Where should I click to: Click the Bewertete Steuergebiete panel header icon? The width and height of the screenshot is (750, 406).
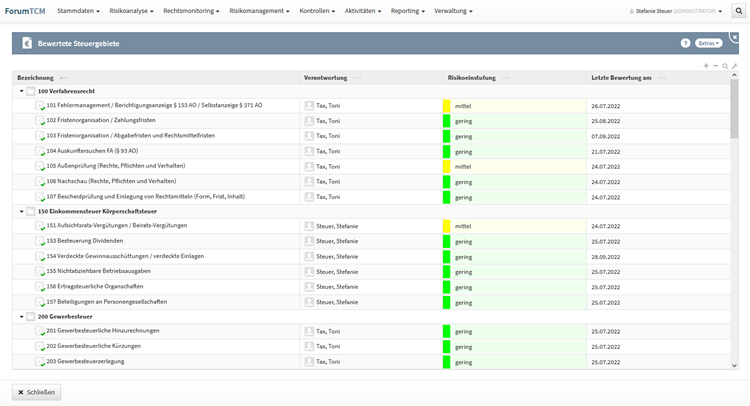point(26,44)
